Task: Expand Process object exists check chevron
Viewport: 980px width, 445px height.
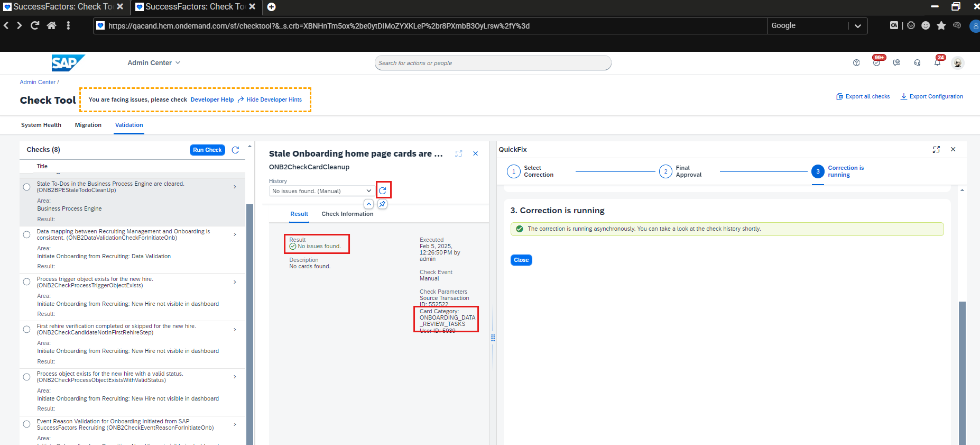Action: tap(235, 377)
